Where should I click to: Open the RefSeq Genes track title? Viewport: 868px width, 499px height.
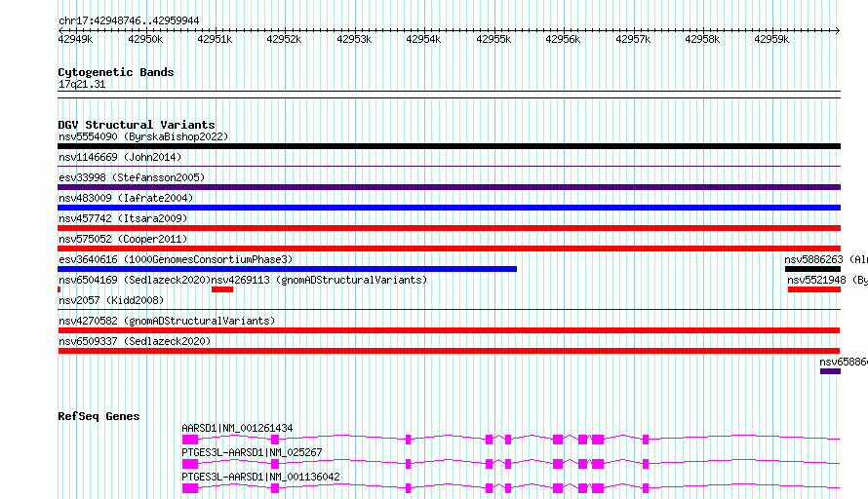point(99,416)
